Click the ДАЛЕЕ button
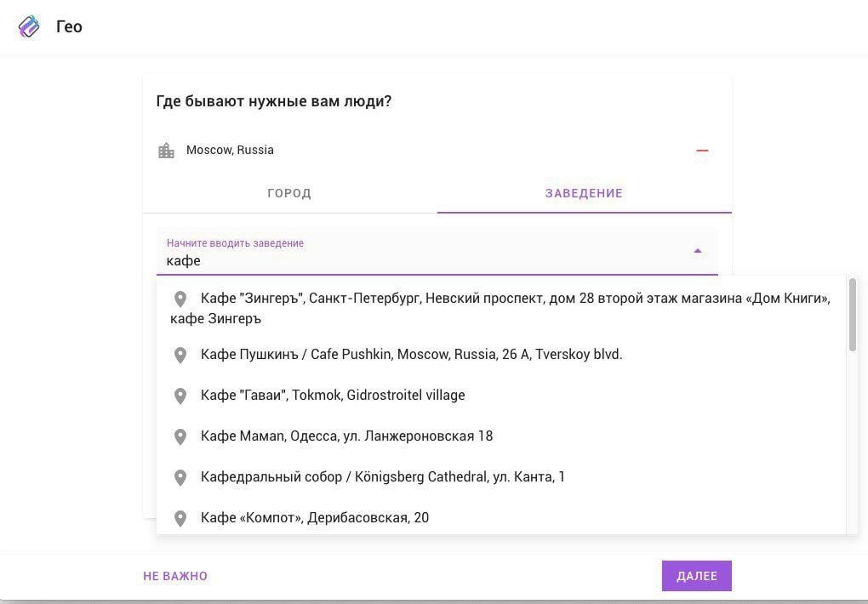868x604 pixels. click(x=696, y=576)
